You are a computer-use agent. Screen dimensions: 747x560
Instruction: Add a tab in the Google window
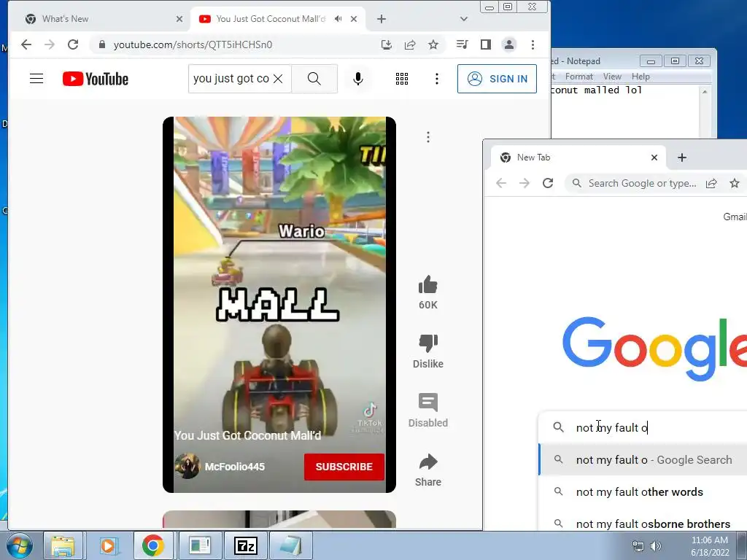[682, 157]
